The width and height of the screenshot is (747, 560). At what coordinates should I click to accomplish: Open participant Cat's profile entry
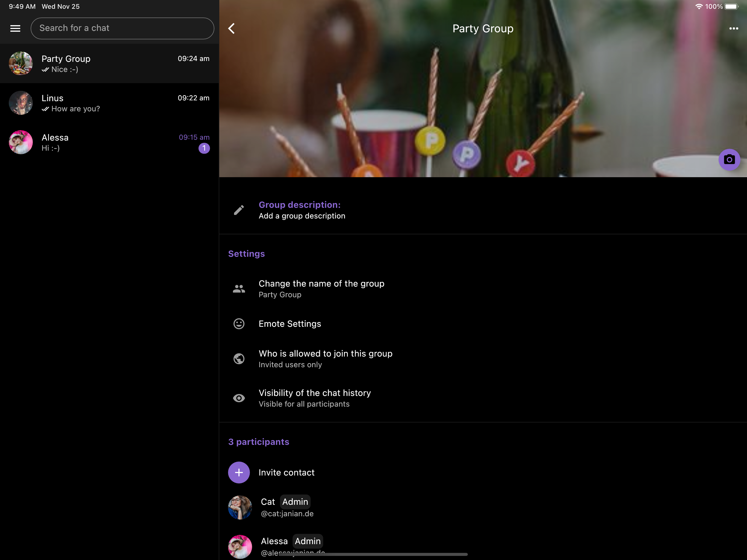tap(287, 507)
